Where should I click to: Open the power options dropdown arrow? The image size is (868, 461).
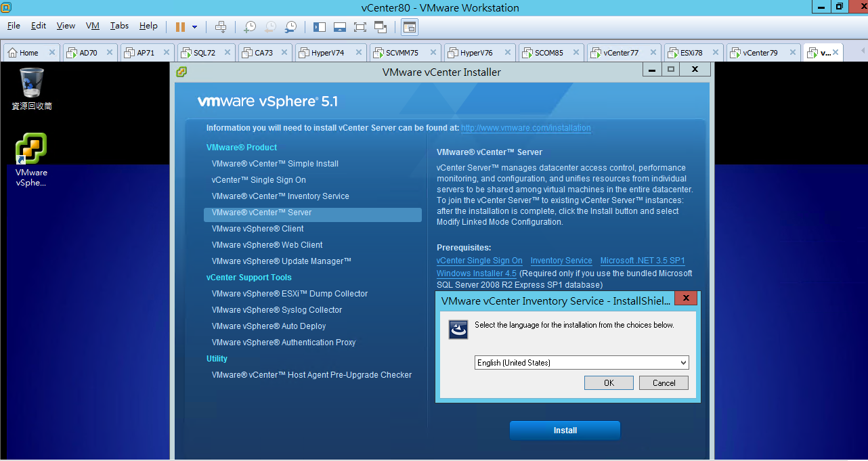(195, 27)
